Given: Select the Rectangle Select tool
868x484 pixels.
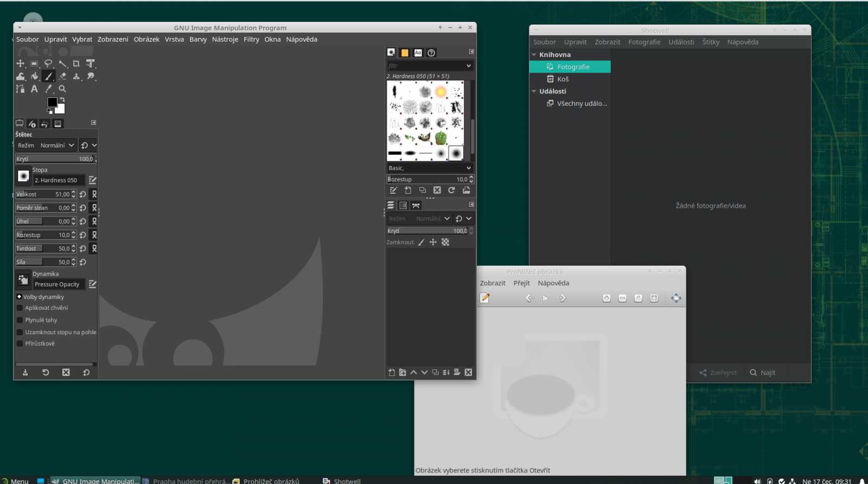Looking at the screenshot, I should (x=34, y=63).
